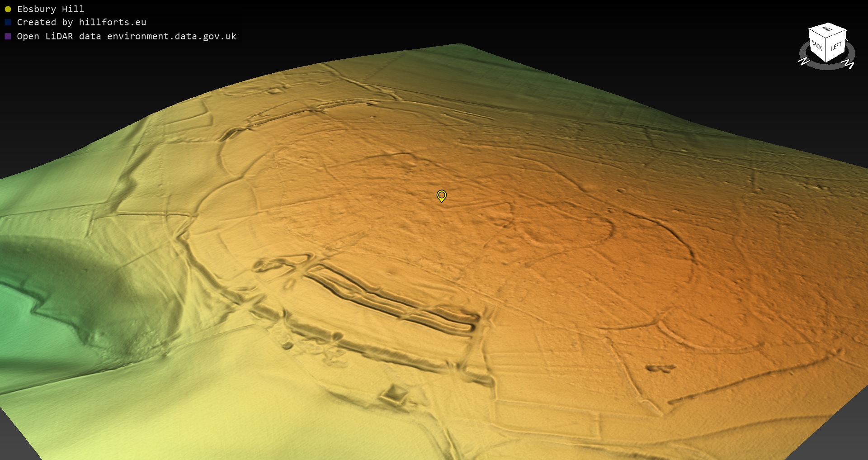Click the purple square legend swatch
The height and width of the screenshot is (460, 868).
[8, 36]
